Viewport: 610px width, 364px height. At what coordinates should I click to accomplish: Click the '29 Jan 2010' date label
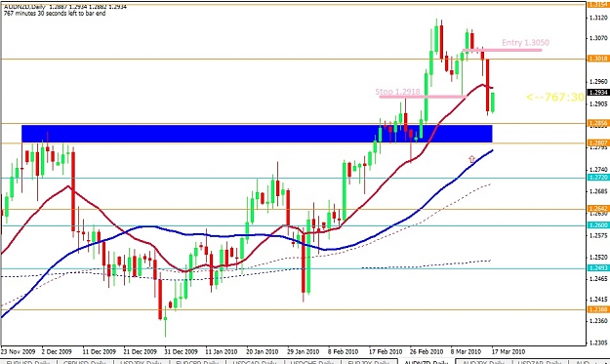(x=304, y=351)
